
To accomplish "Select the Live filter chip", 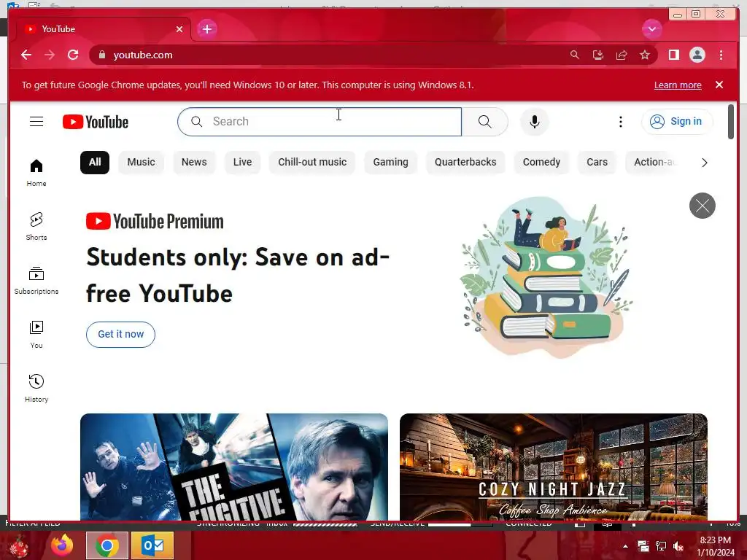I will point(242,163).
